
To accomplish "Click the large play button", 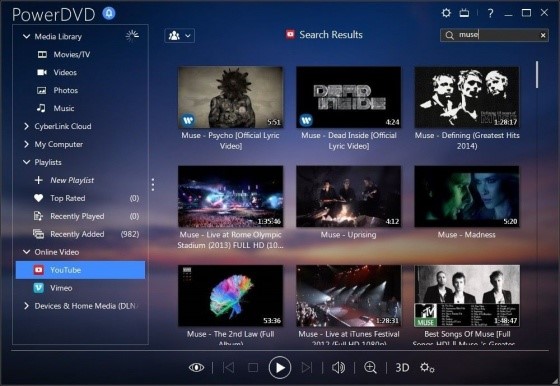I will [280, 367].
